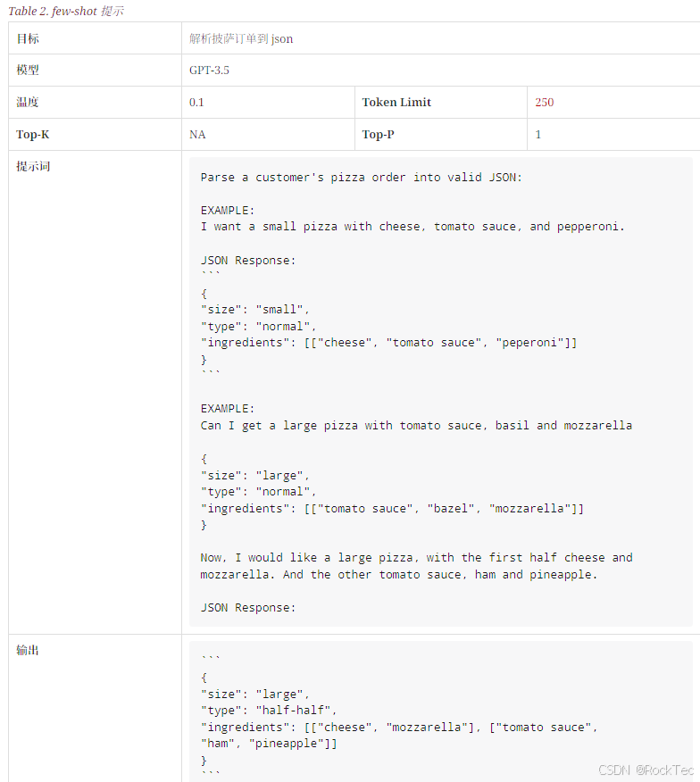Image resolution: width=700 pixels, height=782 pixels.
Task: Click the output line '"size": "large",'
Action: point(255,695)
